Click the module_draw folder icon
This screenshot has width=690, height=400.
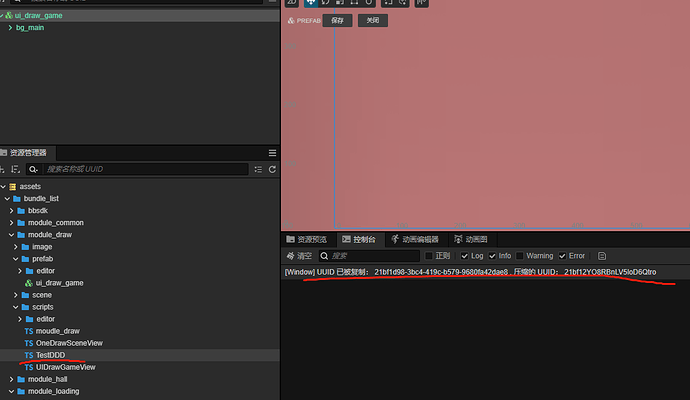(21, 235)
